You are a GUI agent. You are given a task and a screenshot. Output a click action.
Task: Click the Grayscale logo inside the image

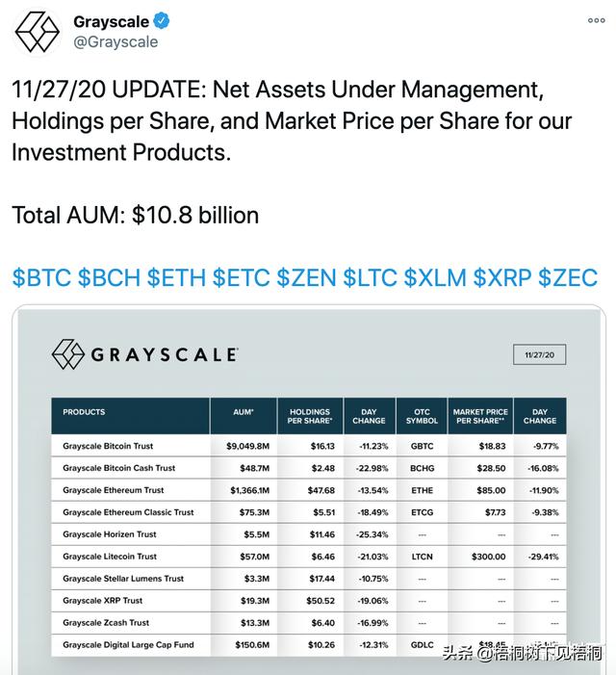click(x=144, y=354)
